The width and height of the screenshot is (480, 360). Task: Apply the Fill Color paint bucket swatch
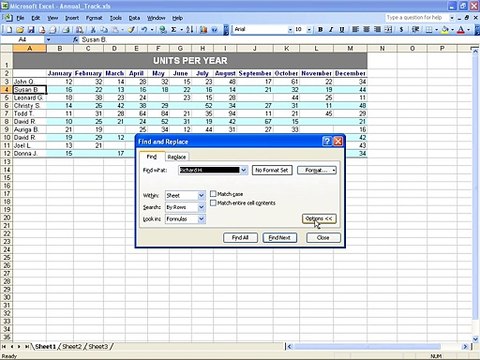[445, 30]
